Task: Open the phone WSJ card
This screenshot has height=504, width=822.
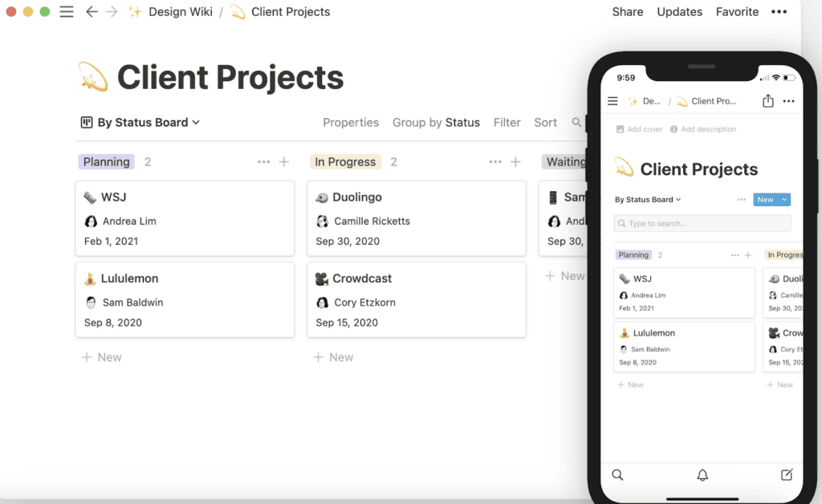Action: 684,293
